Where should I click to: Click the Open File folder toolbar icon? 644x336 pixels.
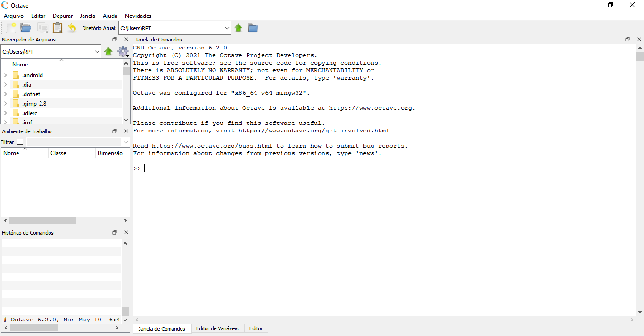click(25, 28)
